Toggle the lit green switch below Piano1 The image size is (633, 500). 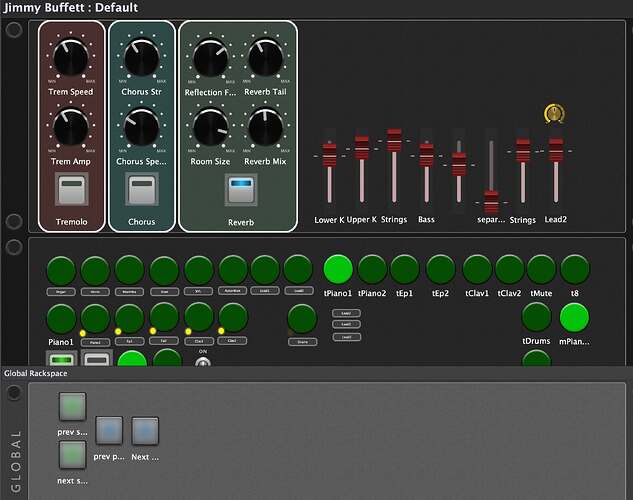coord(62,359)
